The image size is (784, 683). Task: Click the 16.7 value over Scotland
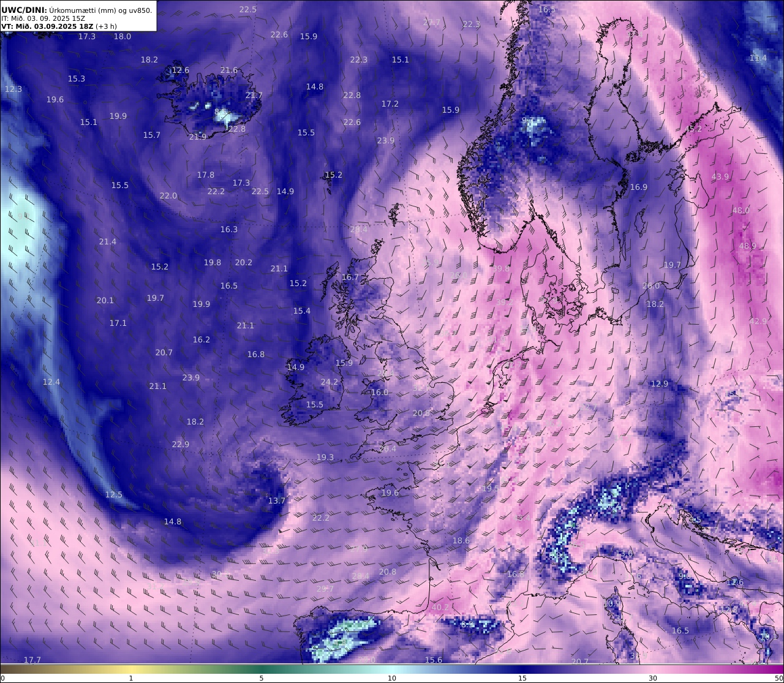click(x=350, y=277)
